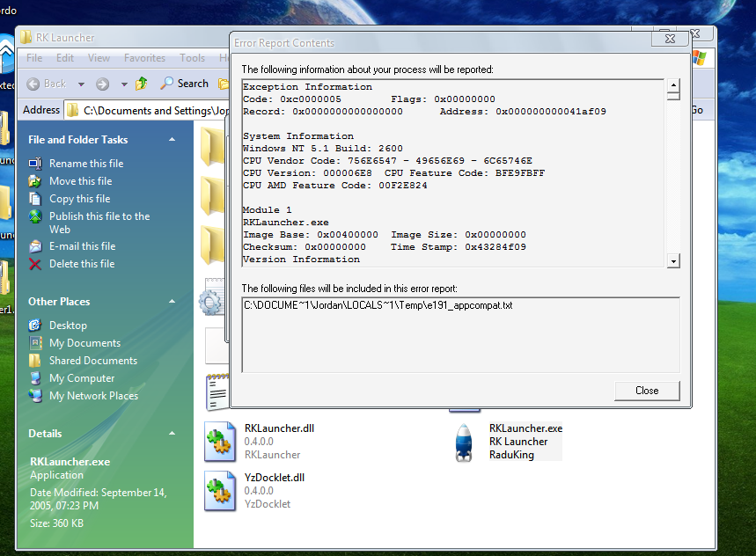Screen dimensions: 756x556
Task: Click Close in Error Report Contents dialog
Action: coord(647,391)
